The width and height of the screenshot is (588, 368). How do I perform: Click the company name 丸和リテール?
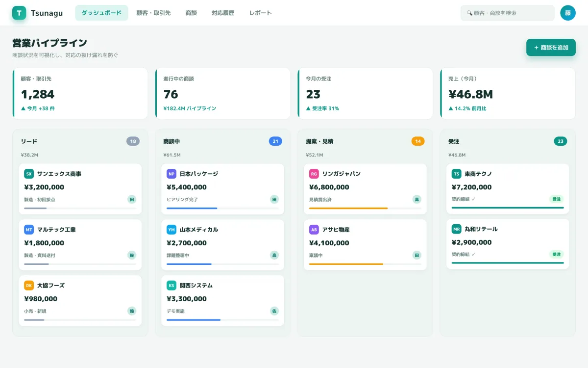coord(481,229)
